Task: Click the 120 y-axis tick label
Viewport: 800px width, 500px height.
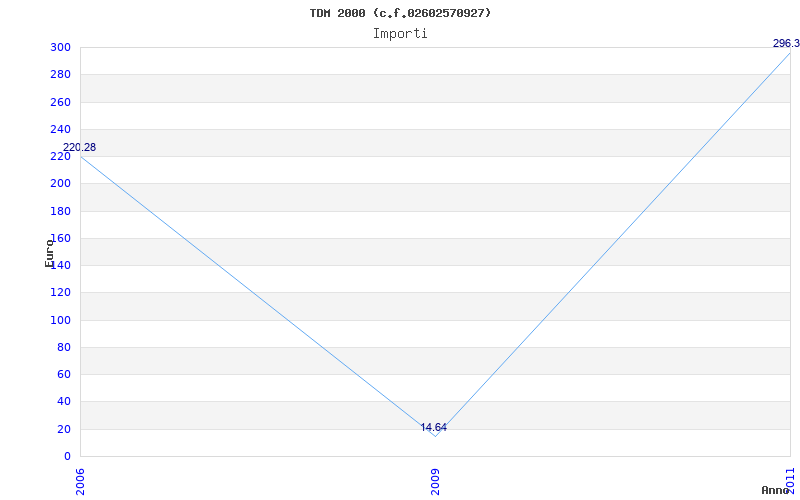Action: [60, 293]
